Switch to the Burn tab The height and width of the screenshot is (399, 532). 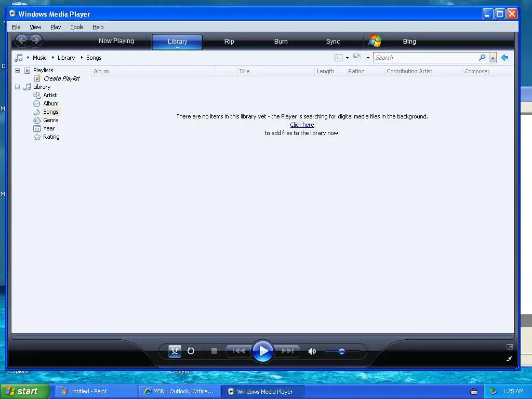281,42
